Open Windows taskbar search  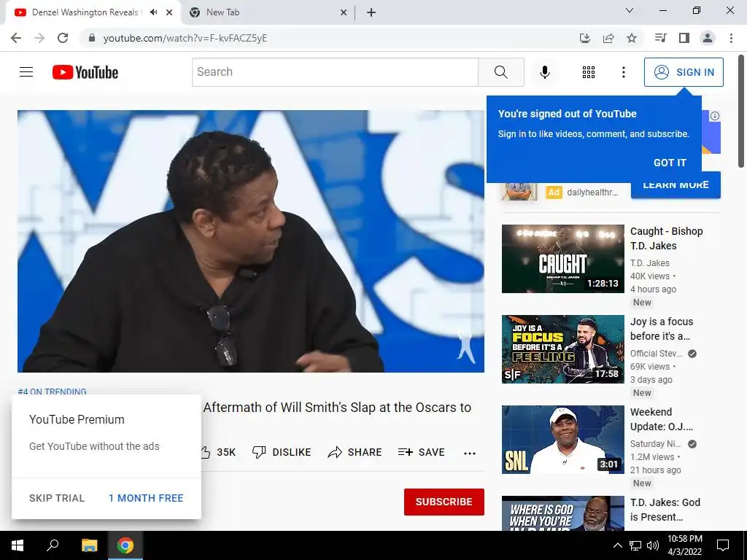click(x=53, y=545)
